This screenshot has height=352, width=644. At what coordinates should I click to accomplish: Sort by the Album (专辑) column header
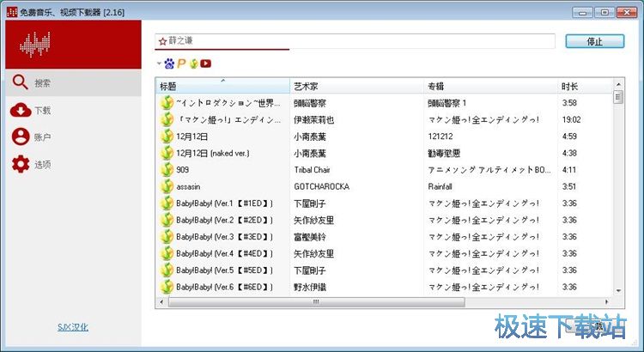point(490,86)
